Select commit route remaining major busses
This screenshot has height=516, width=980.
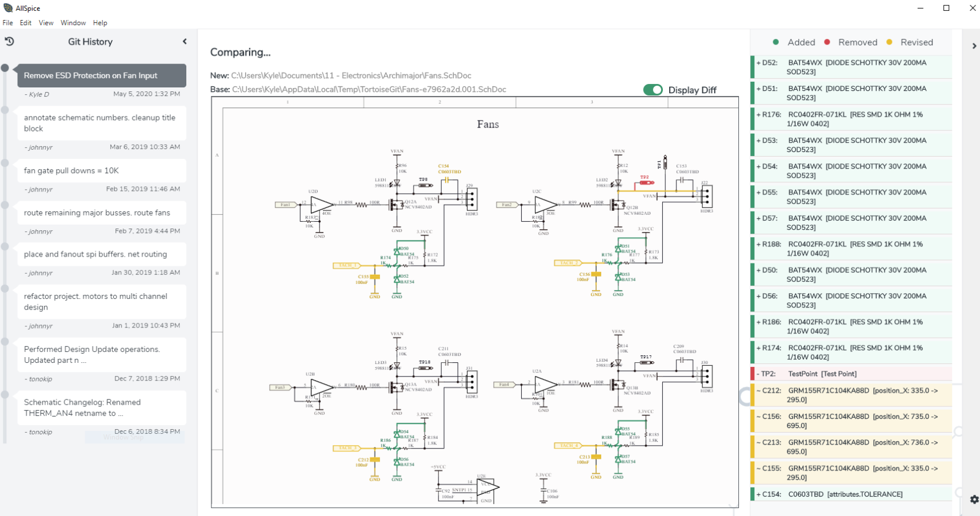[x=102, y=213]
